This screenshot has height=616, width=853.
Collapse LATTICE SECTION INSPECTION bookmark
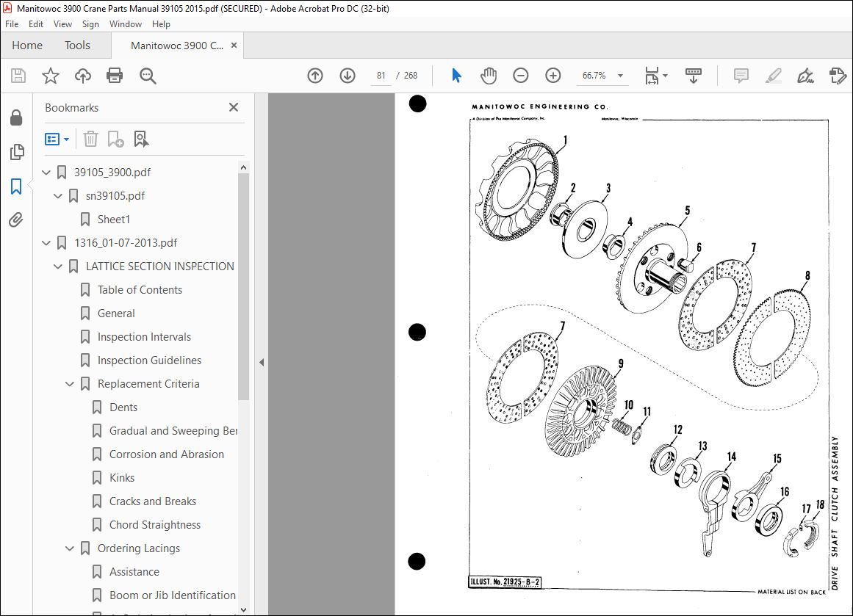pos(58,267)
